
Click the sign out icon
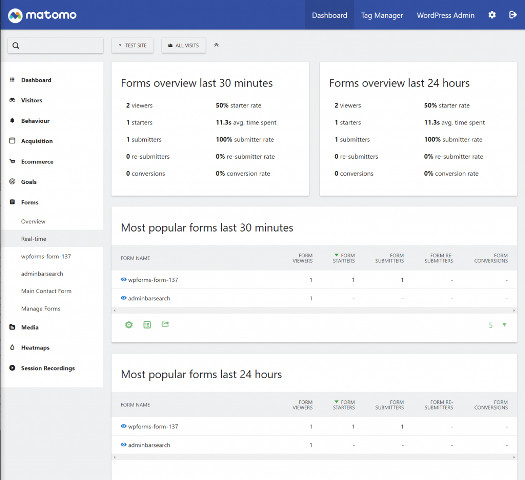point(512,15)
